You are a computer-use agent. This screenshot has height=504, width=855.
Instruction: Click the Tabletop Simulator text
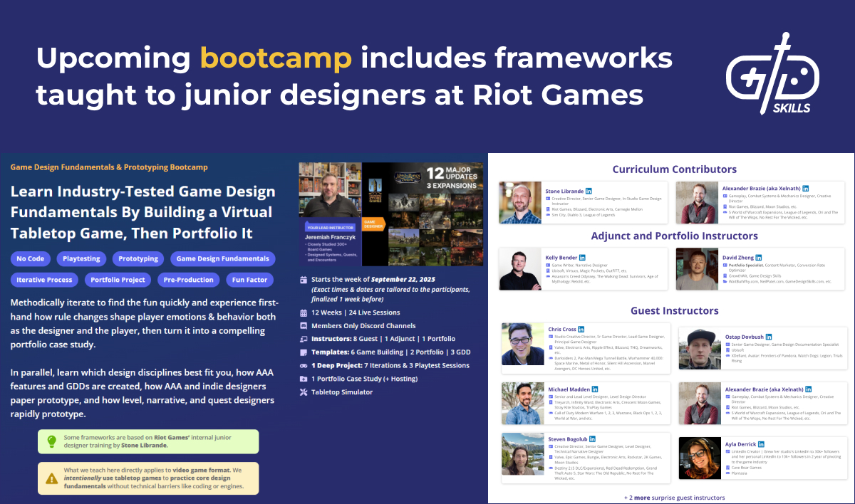pos(342,392)
